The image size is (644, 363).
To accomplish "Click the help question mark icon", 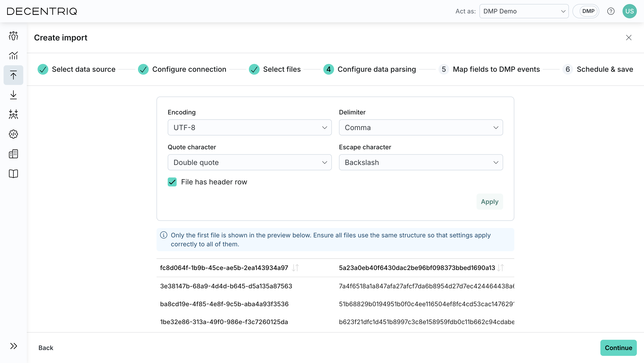I will tap(610, 11).
